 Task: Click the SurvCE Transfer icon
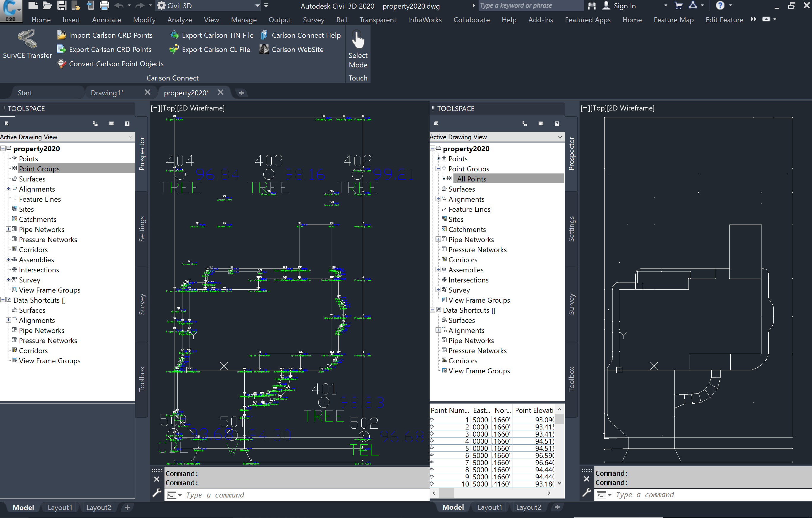[27, 40]
